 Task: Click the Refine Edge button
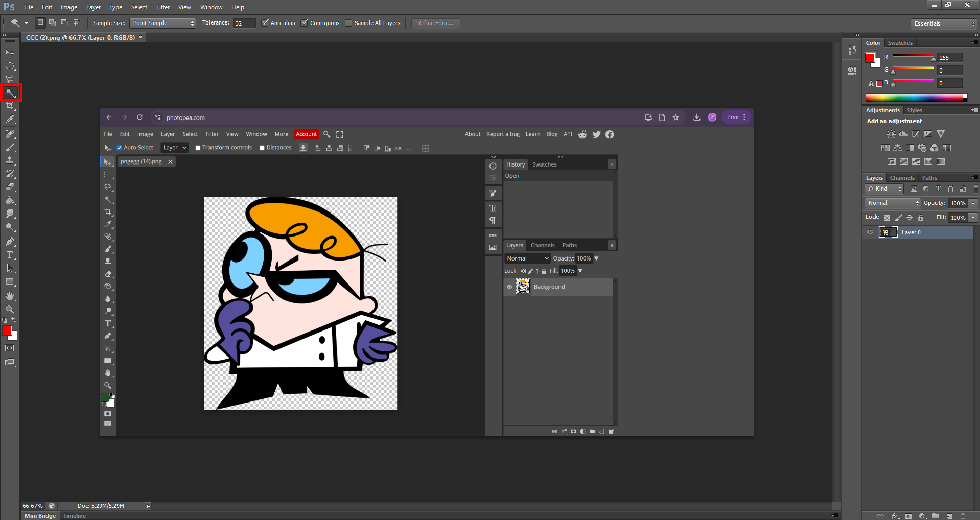coord(435,23)
